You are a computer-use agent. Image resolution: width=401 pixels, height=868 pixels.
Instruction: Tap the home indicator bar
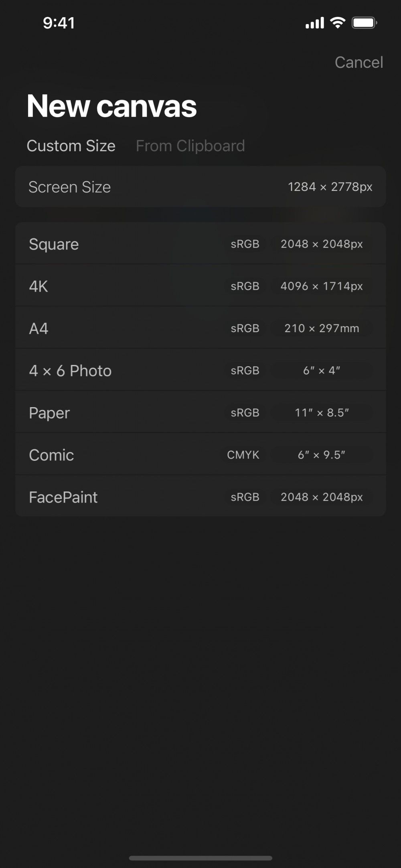point(200,858)
